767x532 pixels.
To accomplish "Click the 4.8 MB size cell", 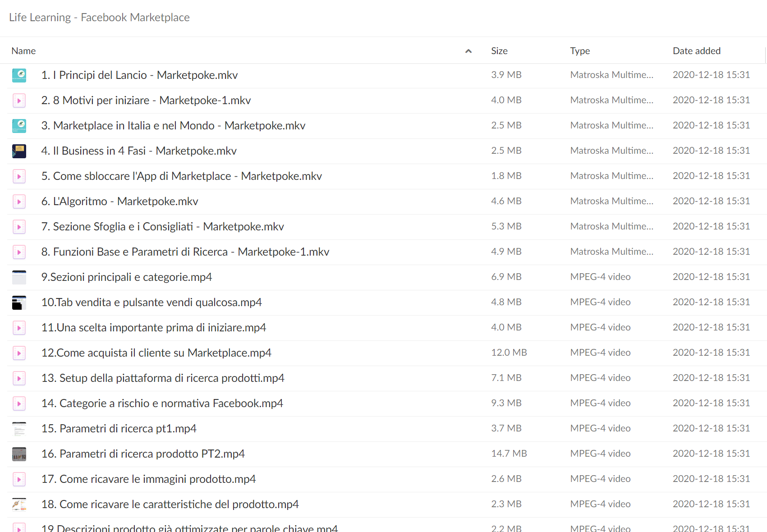I will [506, 302].
